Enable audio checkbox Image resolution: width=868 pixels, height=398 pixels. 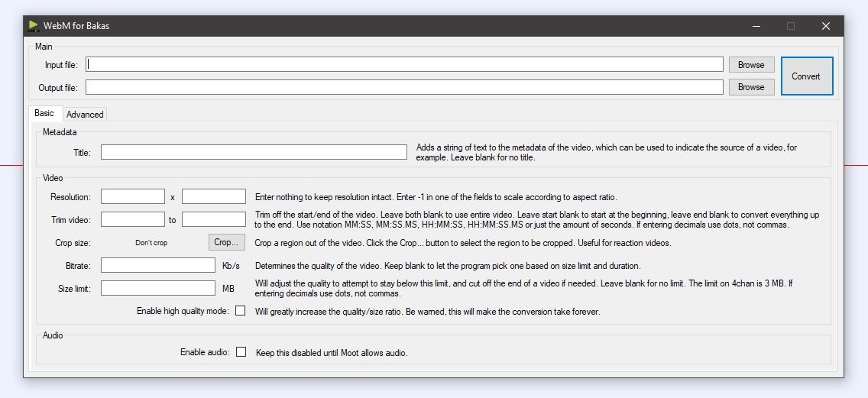point(241,351)
